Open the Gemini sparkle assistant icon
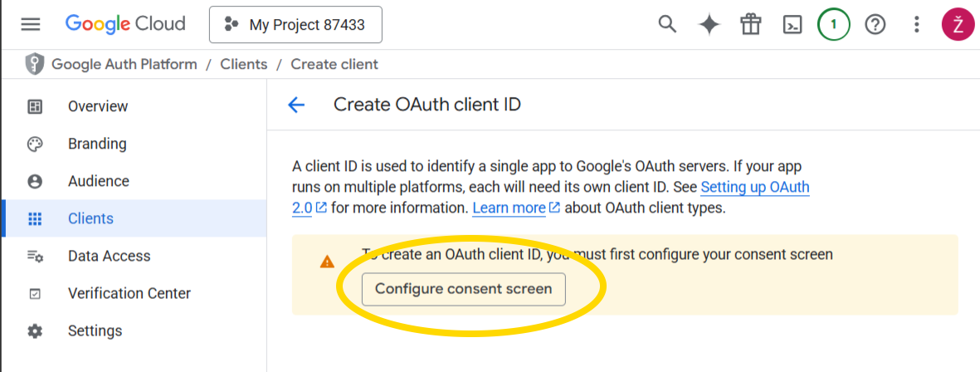This screenshot has height=372, width=980. coord(709,25)
